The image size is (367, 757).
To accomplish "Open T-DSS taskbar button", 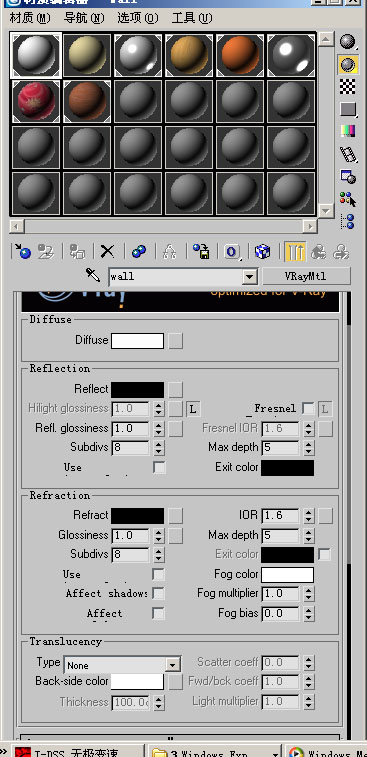I will (77, 751).
